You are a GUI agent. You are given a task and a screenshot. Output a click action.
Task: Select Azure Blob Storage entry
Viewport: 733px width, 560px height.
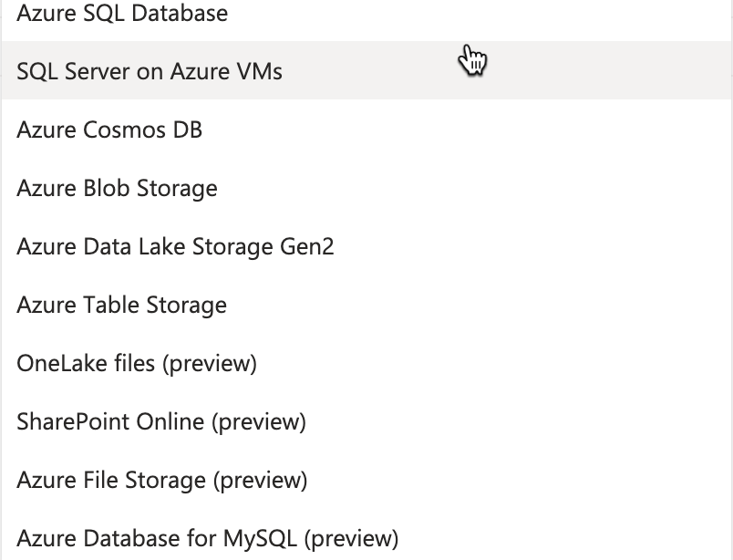coord(366,187)
